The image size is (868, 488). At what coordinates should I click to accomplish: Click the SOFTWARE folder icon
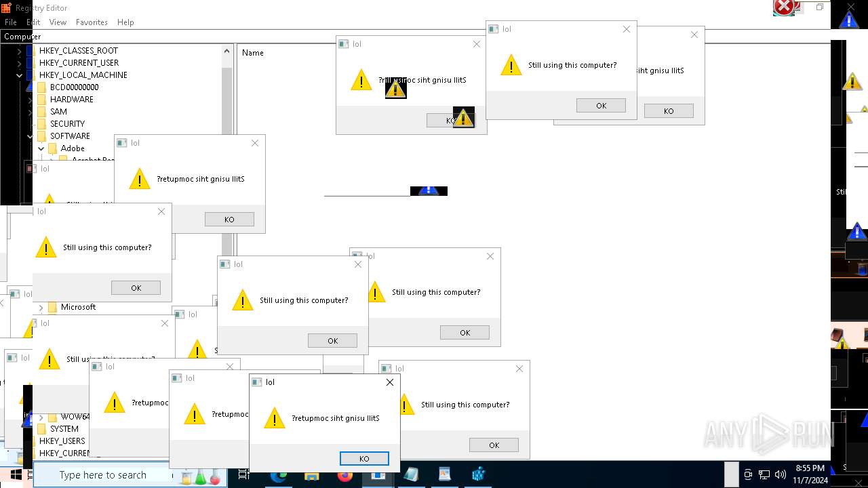coord(41,136)
